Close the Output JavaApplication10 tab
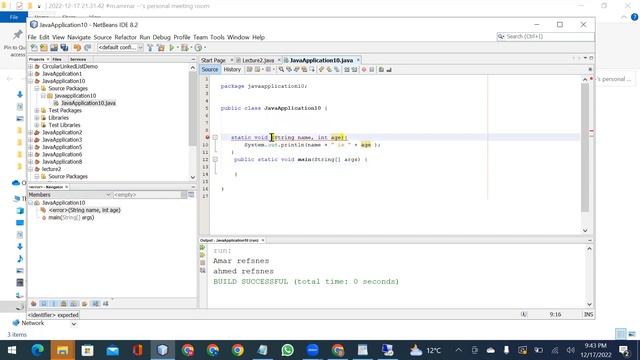 coord(263,240)
